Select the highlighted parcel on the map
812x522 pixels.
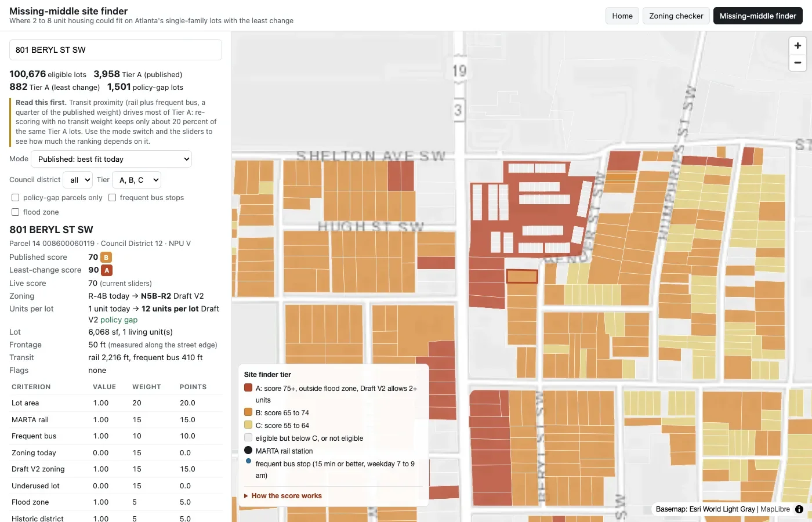522,276
